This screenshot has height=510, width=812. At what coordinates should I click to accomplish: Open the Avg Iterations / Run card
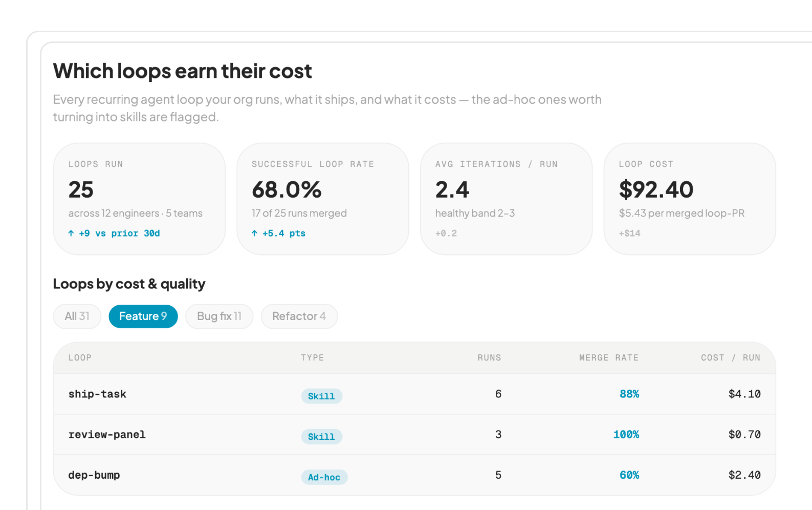click(x=507, y=199)
